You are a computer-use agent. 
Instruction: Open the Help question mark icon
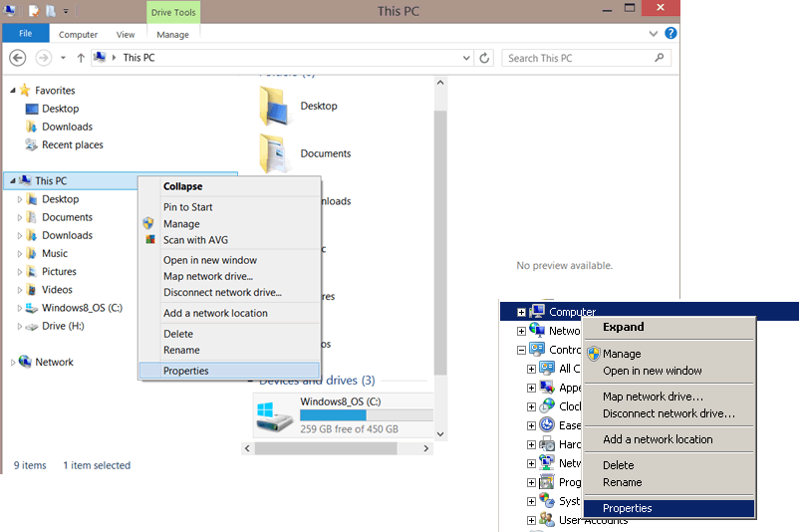point(670,33)
